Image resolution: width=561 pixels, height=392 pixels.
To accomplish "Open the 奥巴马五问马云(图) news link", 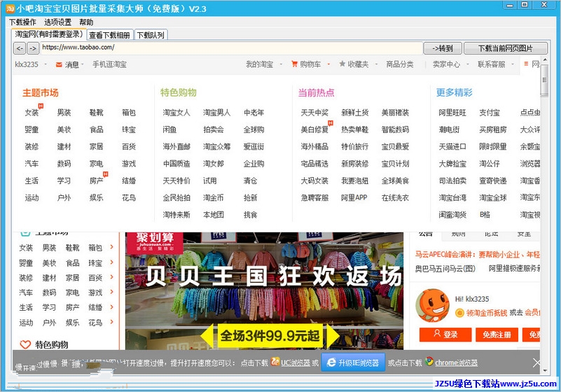I will pos(445,268).
